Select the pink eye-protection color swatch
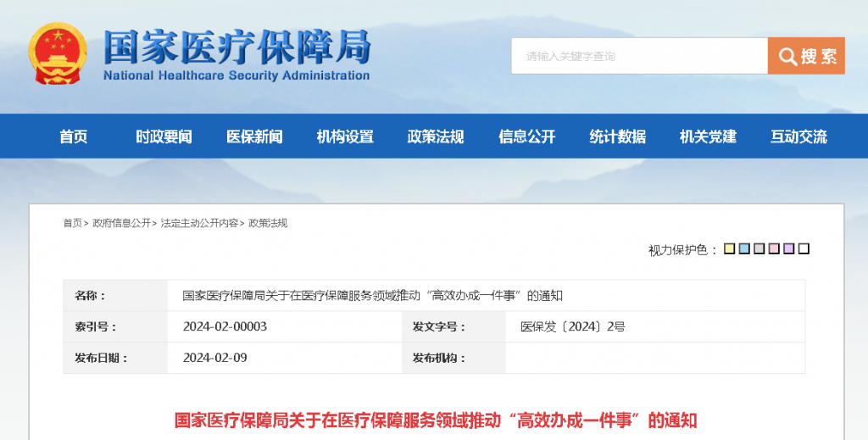868x440 pixels. point(775,249)
